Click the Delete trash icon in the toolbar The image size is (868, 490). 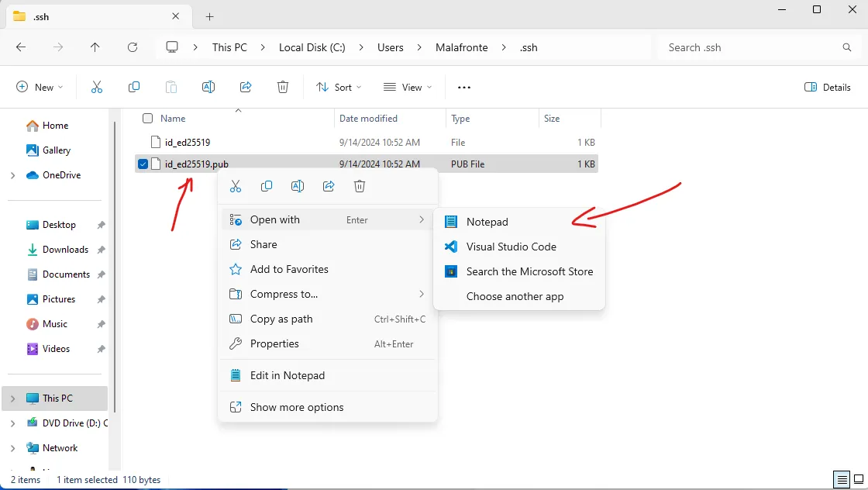(x=282, y=87)
